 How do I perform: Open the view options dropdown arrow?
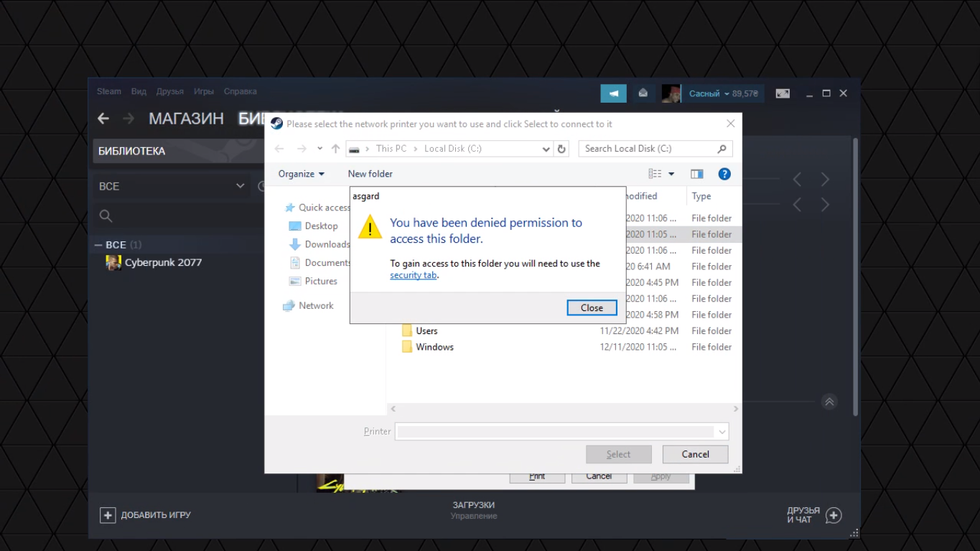(x=671, y=174)
